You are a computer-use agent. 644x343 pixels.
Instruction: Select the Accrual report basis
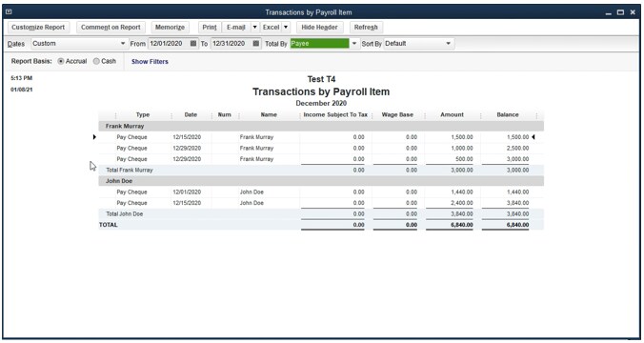click(61, 61)
